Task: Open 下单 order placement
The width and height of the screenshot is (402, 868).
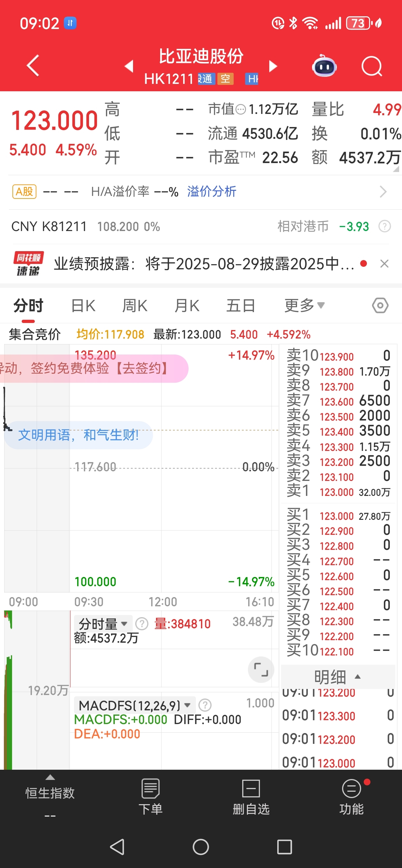Action: [150, 797]
